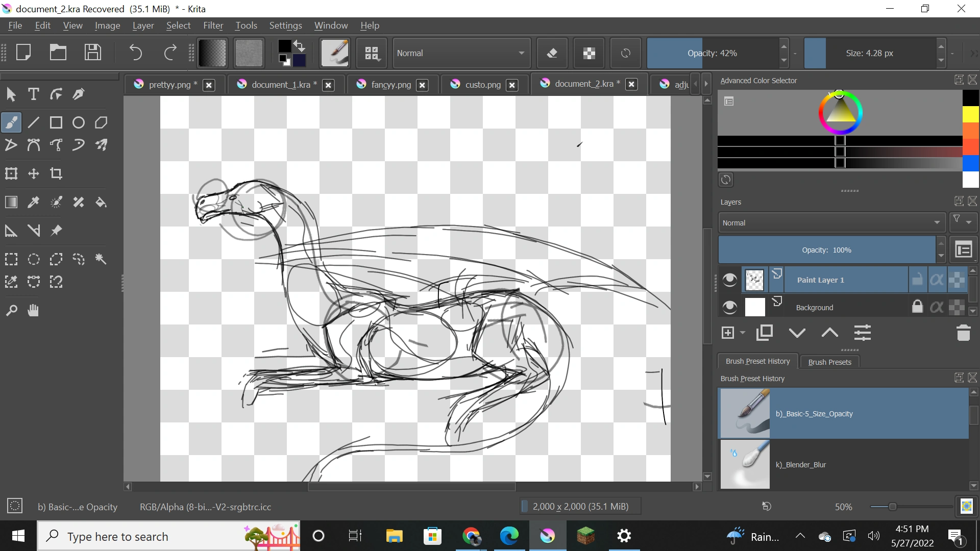Viewport: 980px width, 551px height.
Task: Select the Transform tool
Action: click(11, 173)
